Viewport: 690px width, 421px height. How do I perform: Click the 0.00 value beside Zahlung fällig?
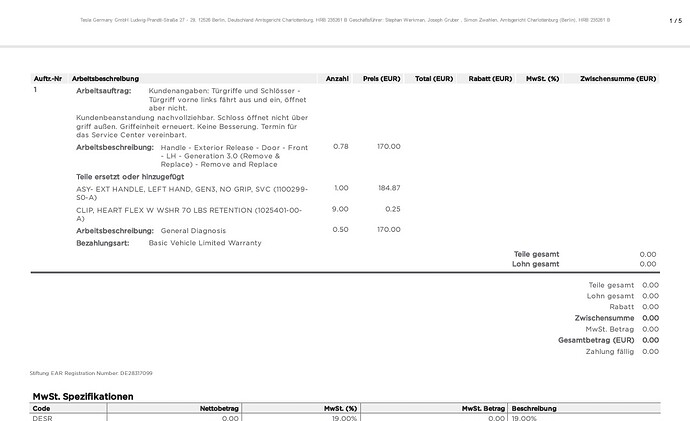pyautogui.click(x=650, y=352)
